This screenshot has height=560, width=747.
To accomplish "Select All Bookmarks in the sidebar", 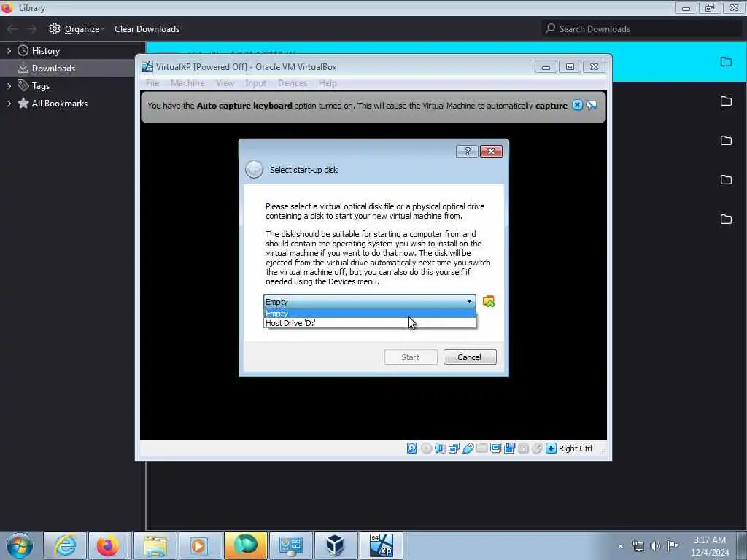I will (x=60, y=104).
